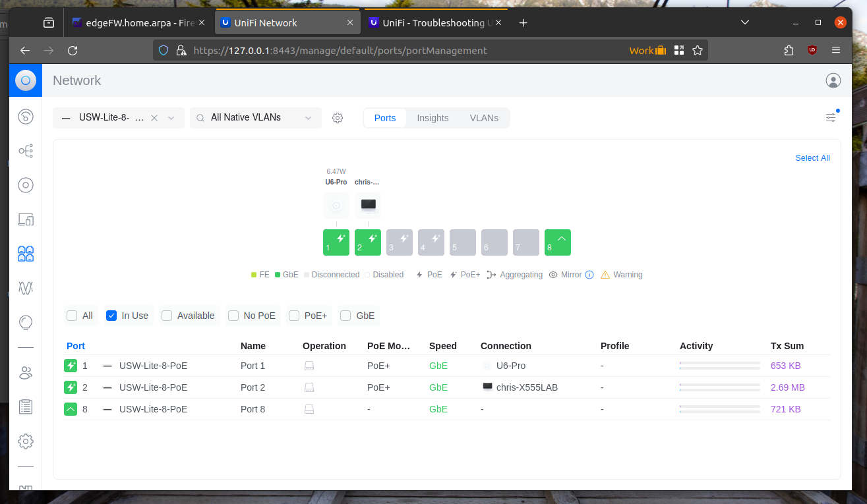Open the people icon in the sidebar
The height and width of the screenshot is (504, 867).
point(26,373)
